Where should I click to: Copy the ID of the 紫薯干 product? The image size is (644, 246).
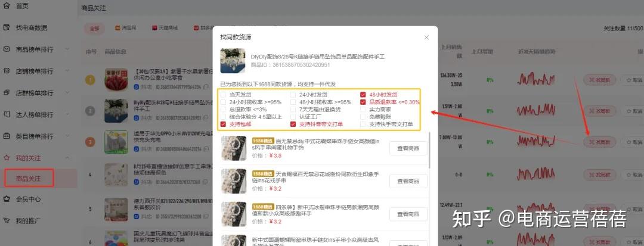click(205, 87)
